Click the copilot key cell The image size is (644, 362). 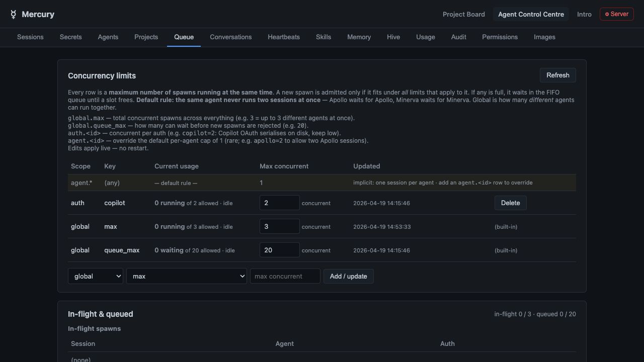coord(115,203)
